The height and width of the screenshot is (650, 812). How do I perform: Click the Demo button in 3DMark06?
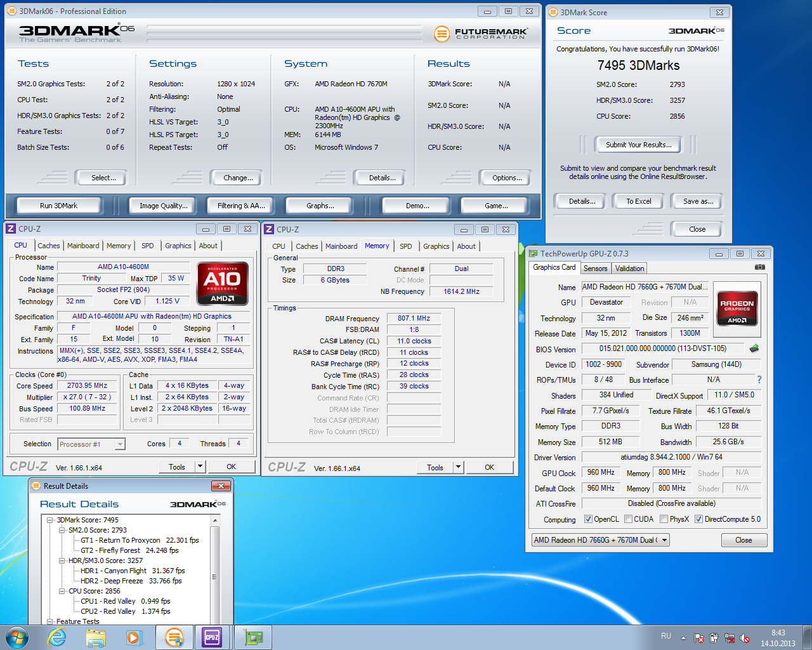tap(417, 206)
